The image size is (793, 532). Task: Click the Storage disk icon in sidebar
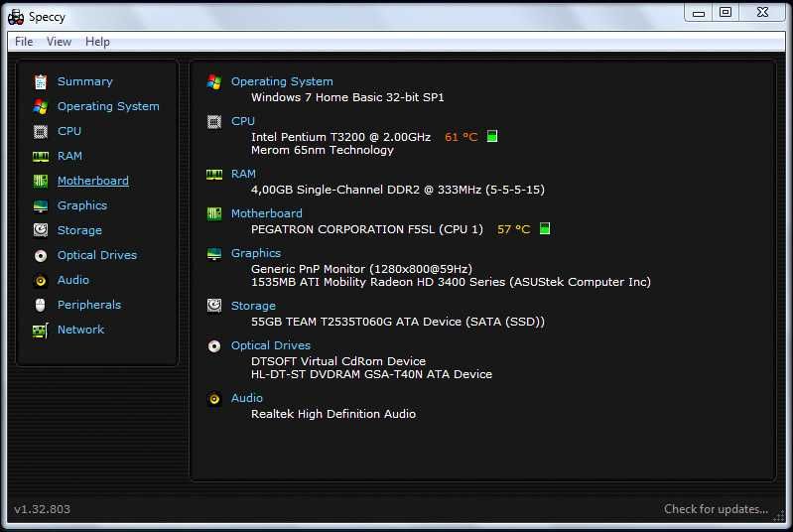point(41,230)
